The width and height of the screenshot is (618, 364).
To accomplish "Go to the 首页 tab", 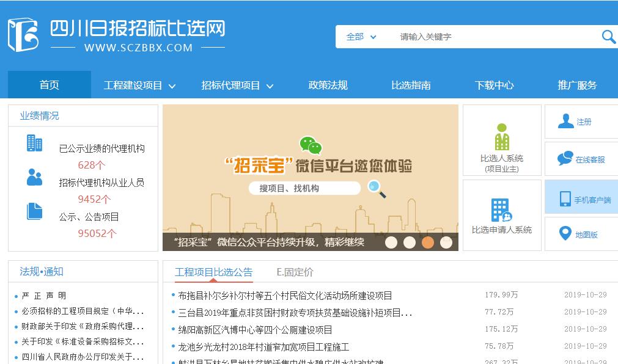I will (x=50, y=85).
